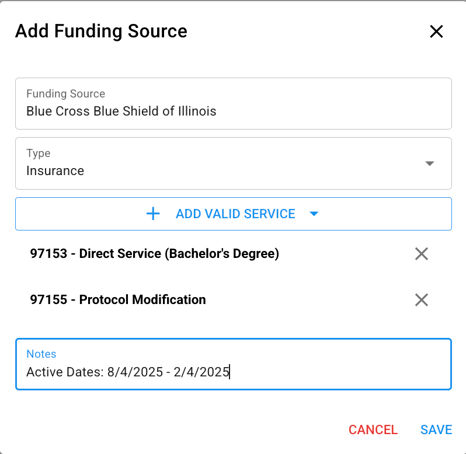The height and width of the screenshot is (454, 466).
Task: Place cursor after the 2/4/2025 date
Action: pyautogui.click(x=230, y=372)
